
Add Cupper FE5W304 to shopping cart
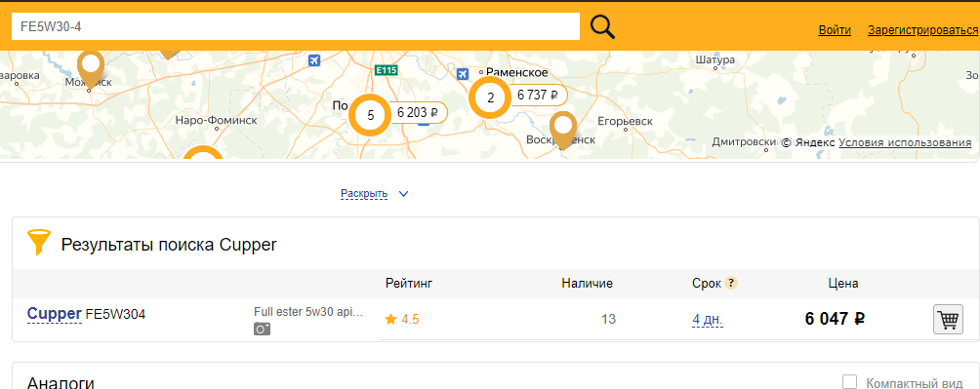tap(948, 320)
